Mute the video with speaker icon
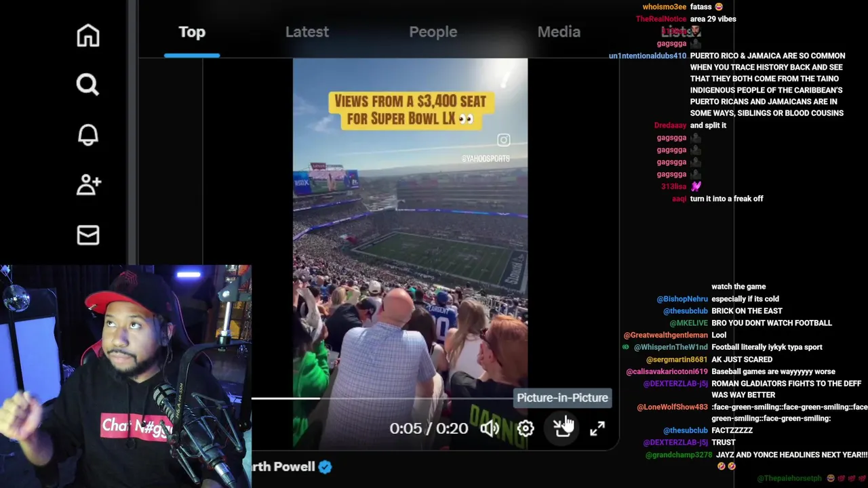 [490, 428]
